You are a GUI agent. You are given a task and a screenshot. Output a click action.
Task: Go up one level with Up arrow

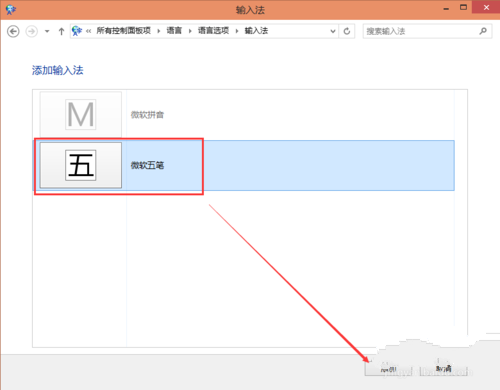(x=61, y=31)
